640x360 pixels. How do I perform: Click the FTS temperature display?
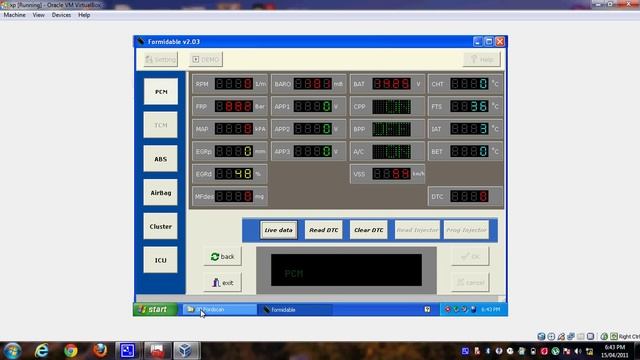click(x=469, y=107)
